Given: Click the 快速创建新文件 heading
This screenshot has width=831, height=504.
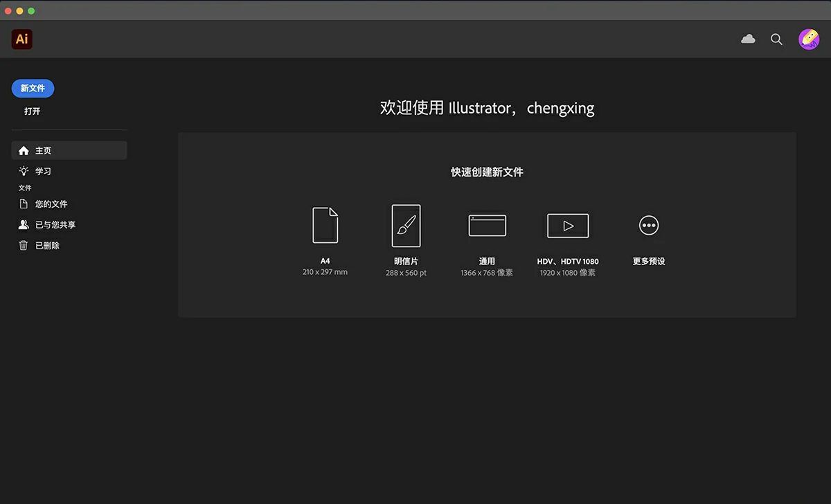Looking at the screenshot, I should pyautogui.click(x=487, y=172).
